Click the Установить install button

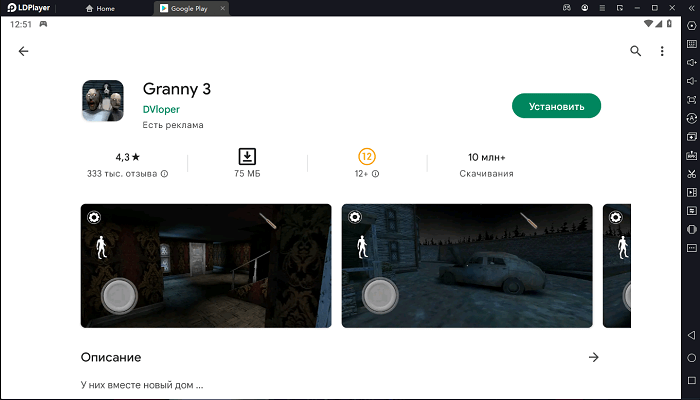pos(556,106)
